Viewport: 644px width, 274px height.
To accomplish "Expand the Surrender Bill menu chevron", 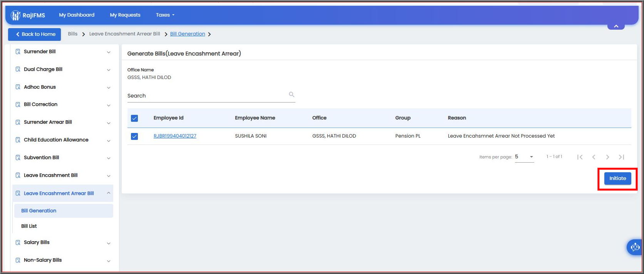I will point(109,52).
